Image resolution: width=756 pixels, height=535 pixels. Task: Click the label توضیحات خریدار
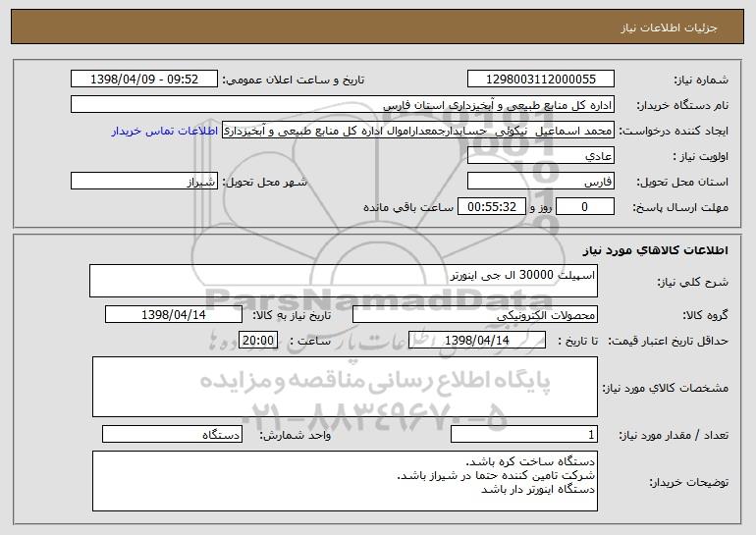[689, 482]
